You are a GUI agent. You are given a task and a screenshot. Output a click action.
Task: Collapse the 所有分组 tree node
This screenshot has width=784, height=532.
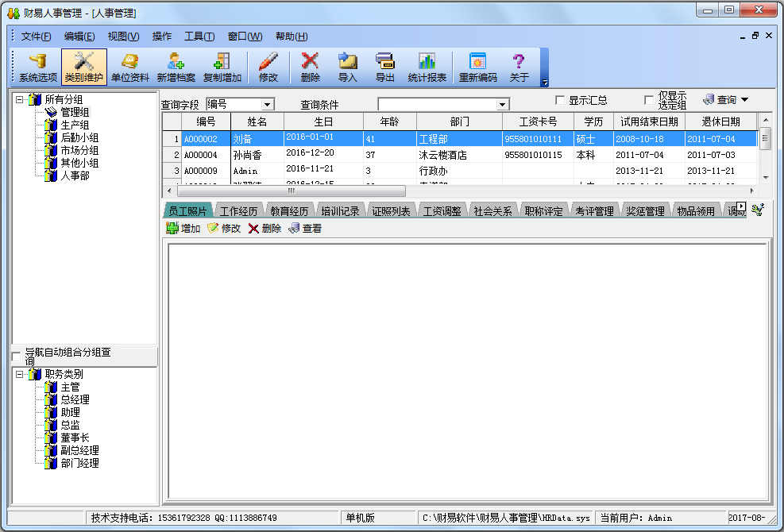click(x=19, y=99)
